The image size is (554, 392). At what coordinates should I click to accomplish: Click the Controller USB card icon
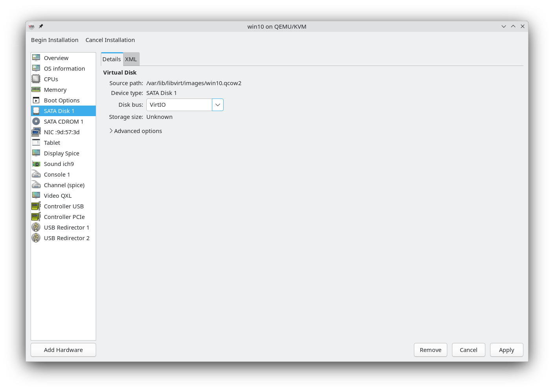[x=36, y=206]
